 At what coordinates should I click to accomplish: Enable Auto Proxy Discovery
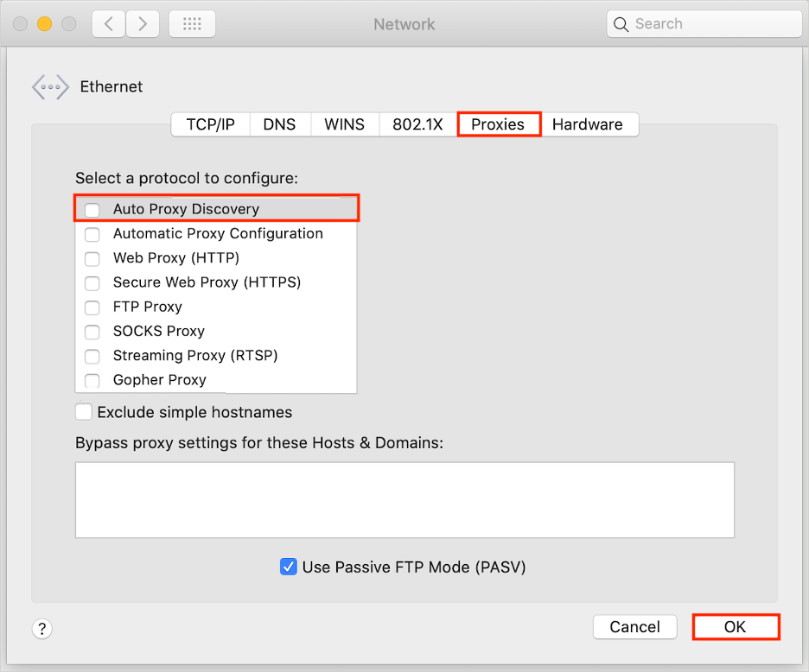(x=92, y=209)
